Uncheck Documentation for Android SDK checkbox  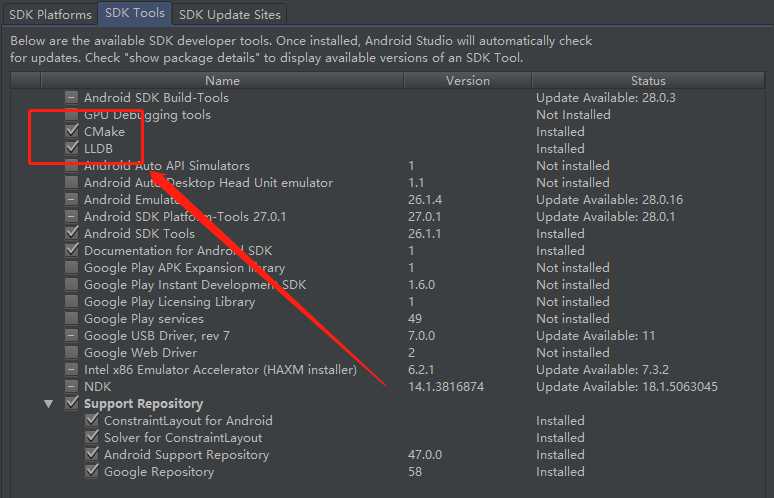click(x=72, y=250)
